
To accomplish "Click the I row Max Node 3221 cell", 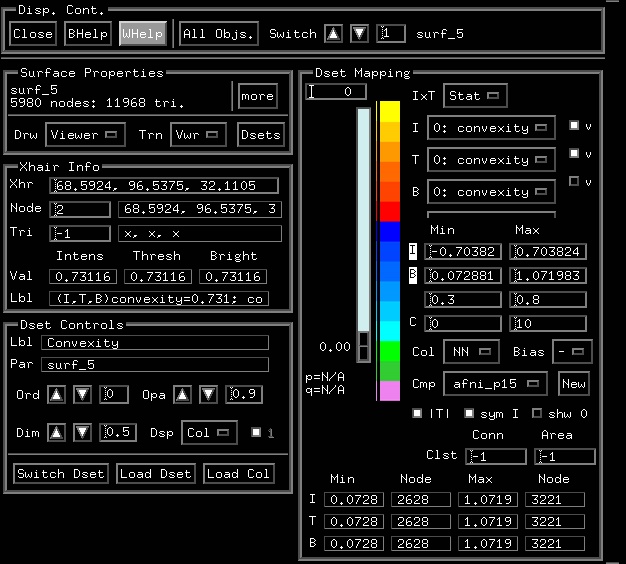I will click(x=555, y=499).
